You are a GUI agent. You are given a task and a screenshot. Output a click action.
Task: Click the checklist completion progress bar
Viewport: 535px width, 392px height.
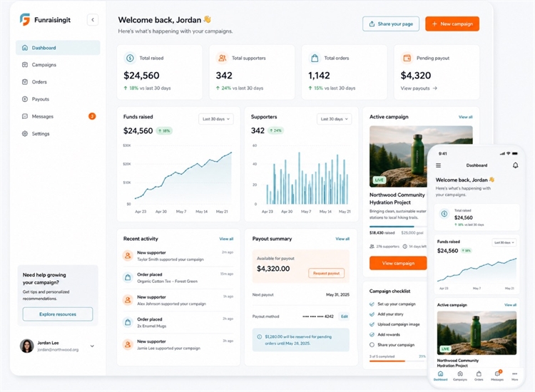397,361
